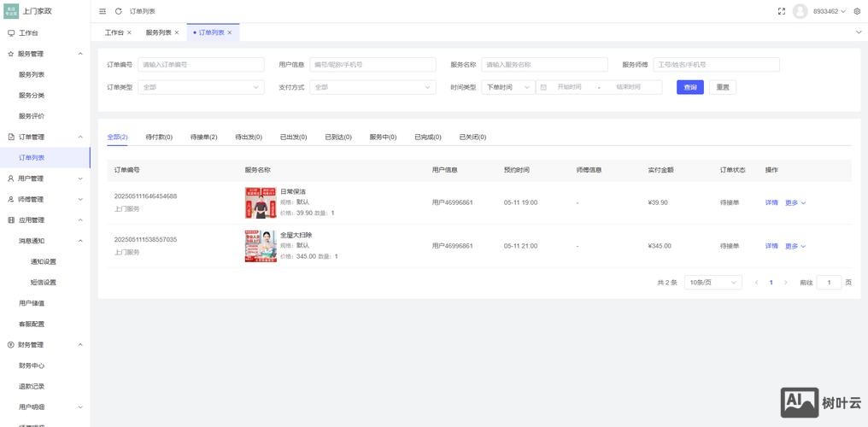Toggle fullscreen mode icon
The height and width of the screenshot is (427, 868).
click(782, 11)
